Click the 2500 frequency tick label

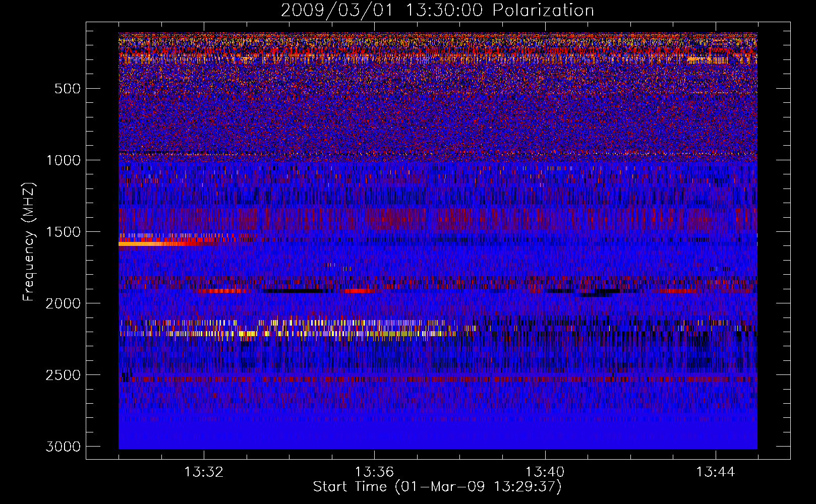coord(63,375)
